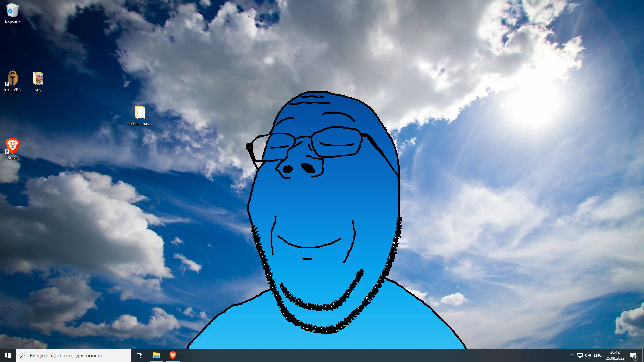The width and height of the screenshot is (644, 362).
Task: Switch to Brave in the taskbar
Action: pos(173,355)
